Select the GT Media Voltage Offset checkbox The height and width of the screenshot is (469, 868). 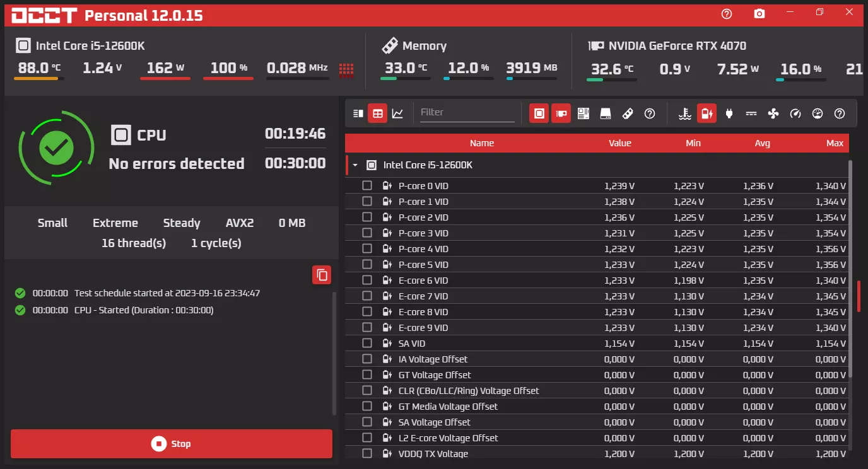pos(367,407)
